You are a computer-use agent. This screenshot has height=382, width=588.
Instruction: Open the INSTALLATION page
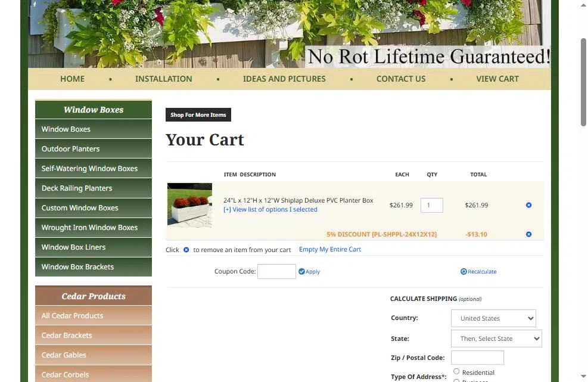[163, 79]
